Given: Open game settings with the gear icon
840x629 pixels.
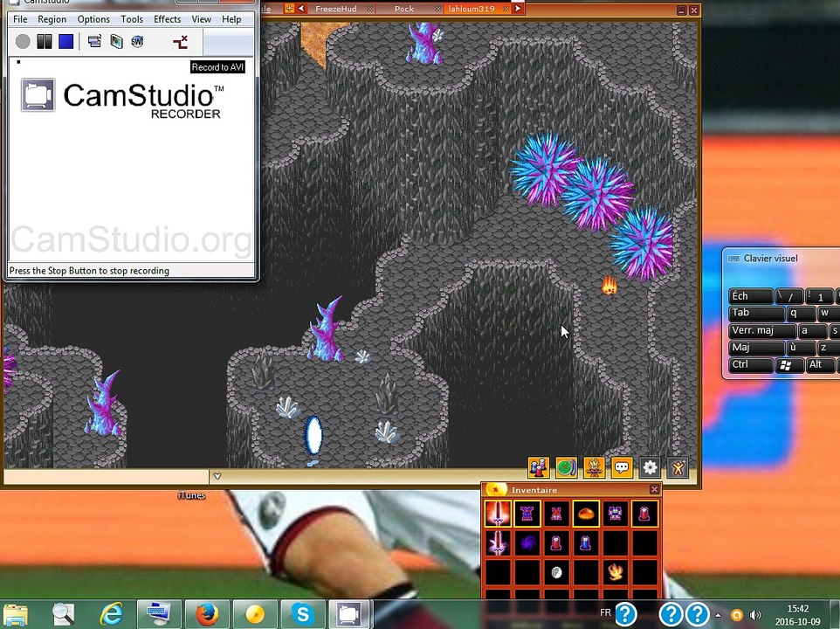Looking at the screenshot, I should 650,467.
